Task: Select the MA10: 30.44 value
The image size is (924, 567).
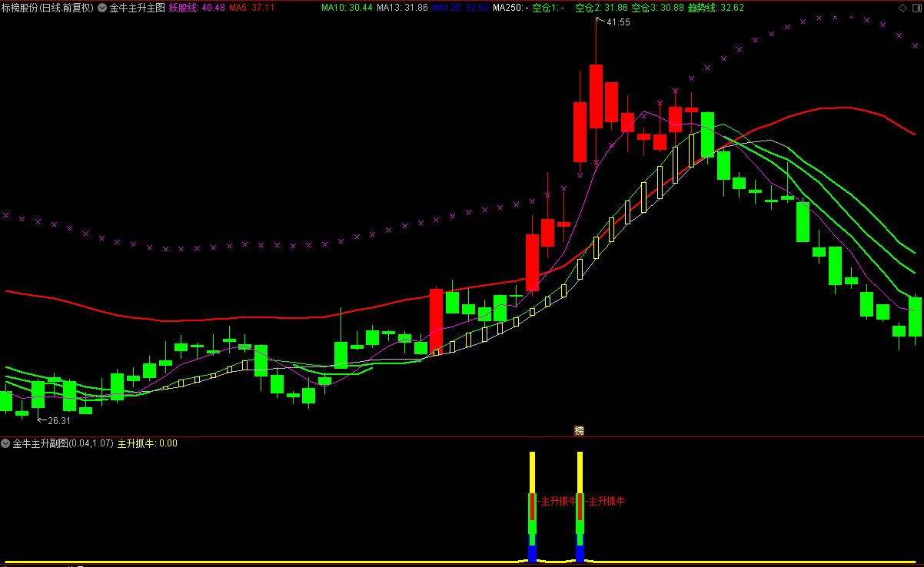Action: 347,8
